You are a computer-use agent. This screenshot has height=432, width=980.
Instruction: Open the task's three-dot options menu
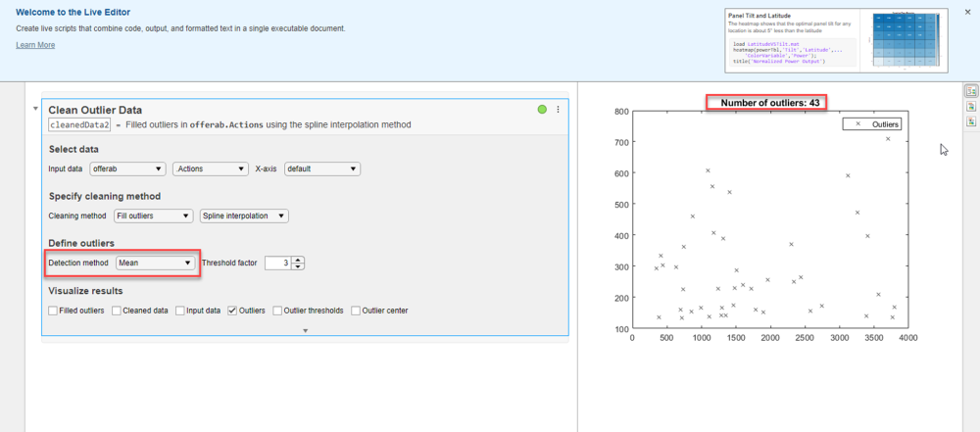(559, 110)
